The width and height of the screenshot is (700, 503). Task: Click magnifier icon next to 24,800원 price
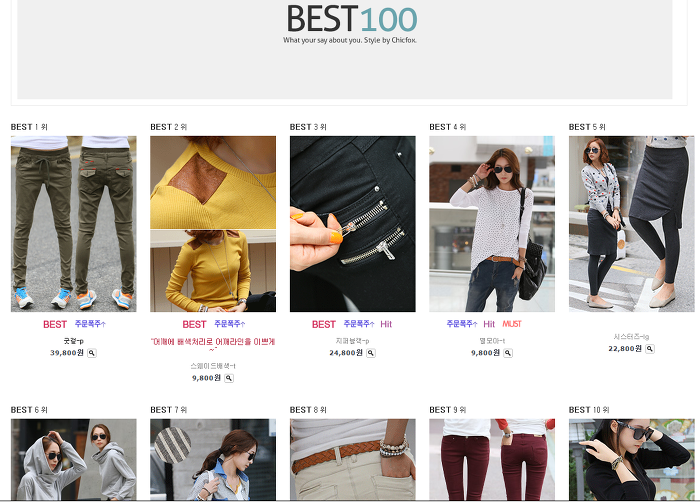tap(371, 353)
